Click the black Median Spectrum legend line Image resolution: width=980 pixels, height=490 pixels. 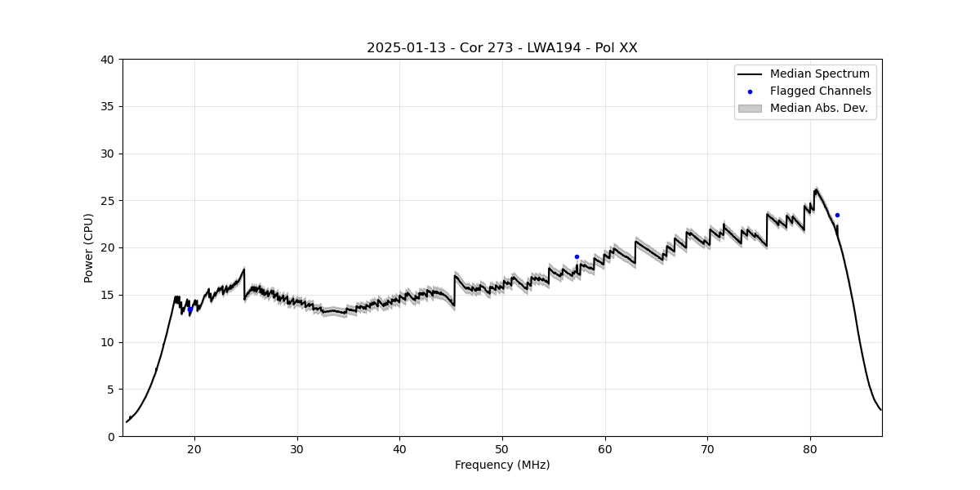750,74
